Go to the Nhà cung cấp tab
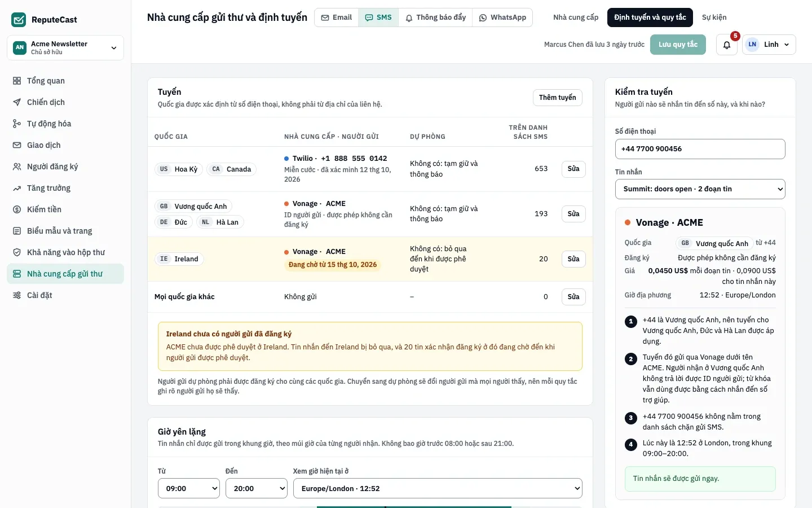812x508 pixels. pyautogui.click(x=576, y=17)
